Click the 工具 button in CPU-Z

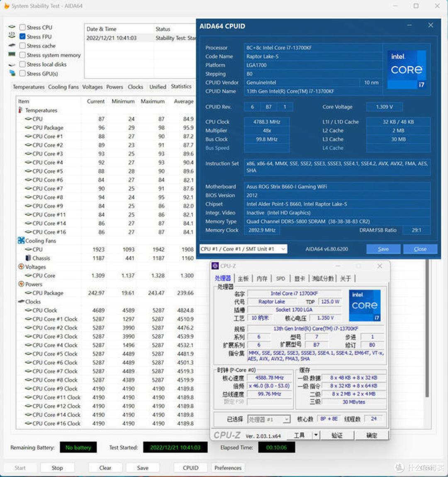point(299,435)
